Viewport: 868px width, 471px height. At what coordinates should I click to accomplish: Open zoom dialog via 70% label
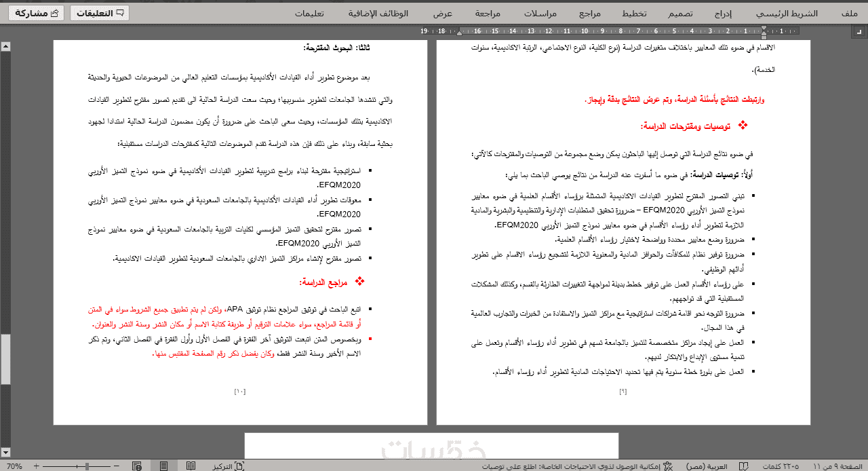coord(14,466)
